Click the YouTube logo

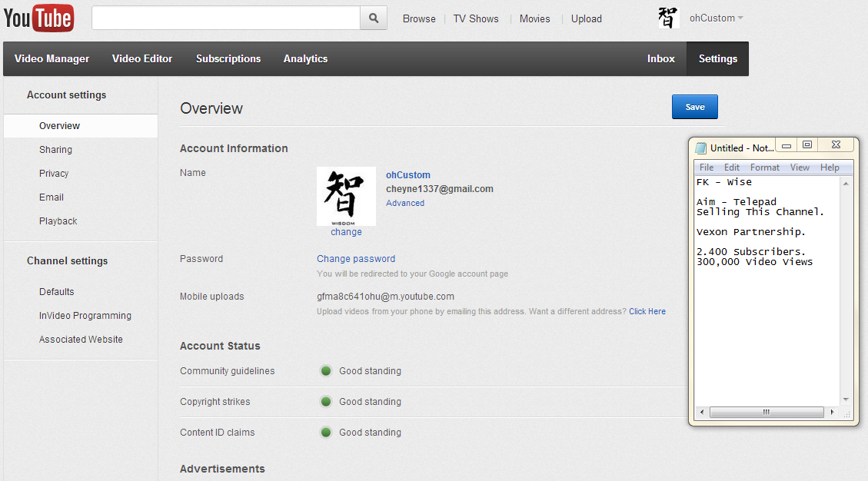tap(38, 18)
